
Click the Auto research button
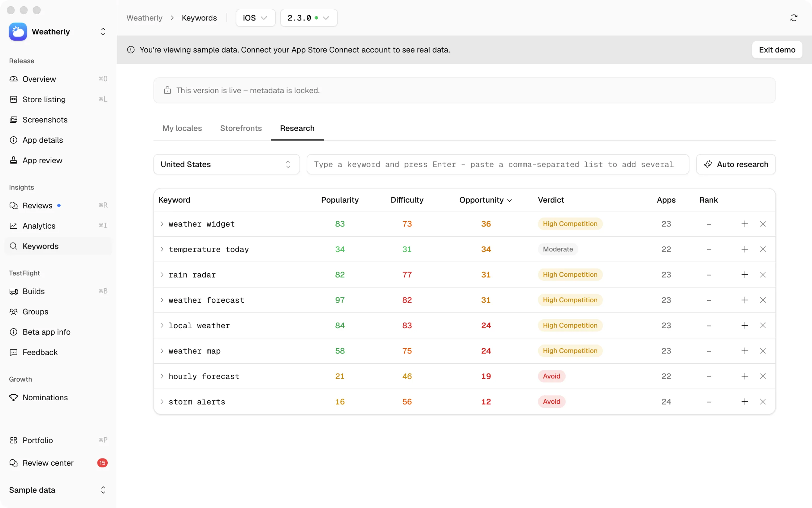tap(736, 164)
